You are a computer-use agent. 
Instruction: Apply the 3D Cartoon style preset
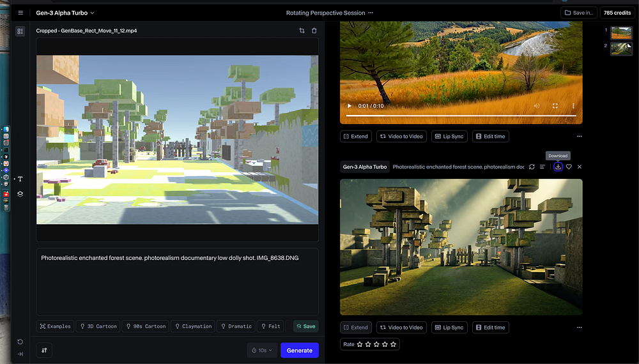pyautogui.click(x=98, y=326)
